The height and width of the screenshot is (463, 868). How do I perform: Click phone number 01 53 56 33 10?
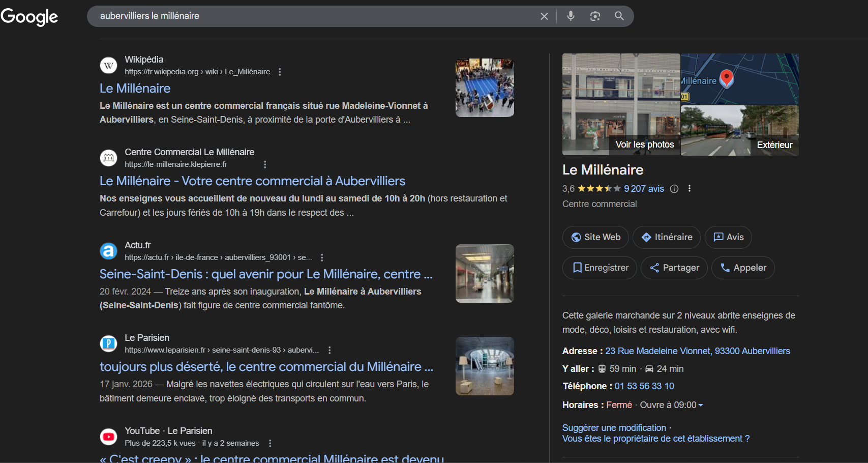[x=644, y=386]
